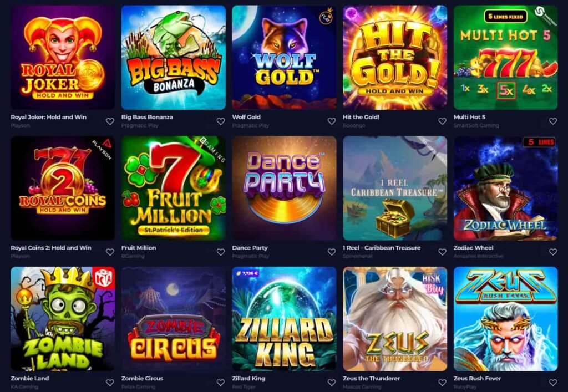
Task: Toggle favorite heart for Big Bass Bonanza
Action: [221, 121]
